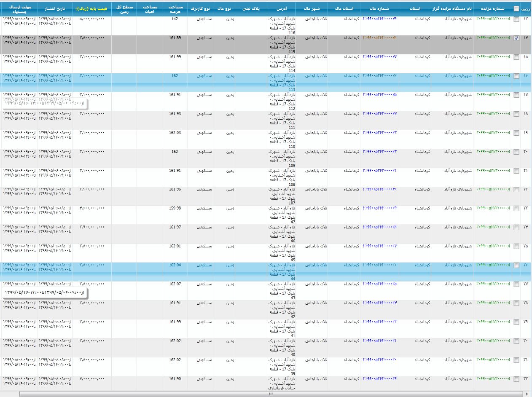Click the تاریخ انتشار column header
532x397 pixels.
click(55, 9)
